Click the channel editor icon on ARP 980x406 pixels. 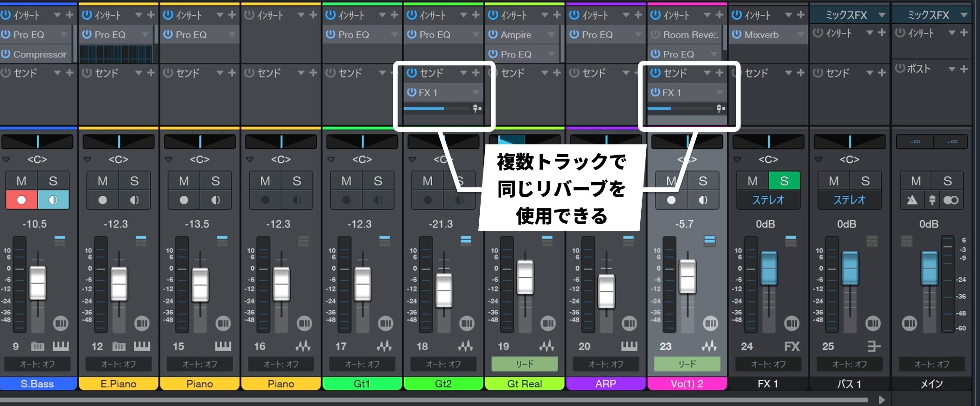click(x=629, y=323)
